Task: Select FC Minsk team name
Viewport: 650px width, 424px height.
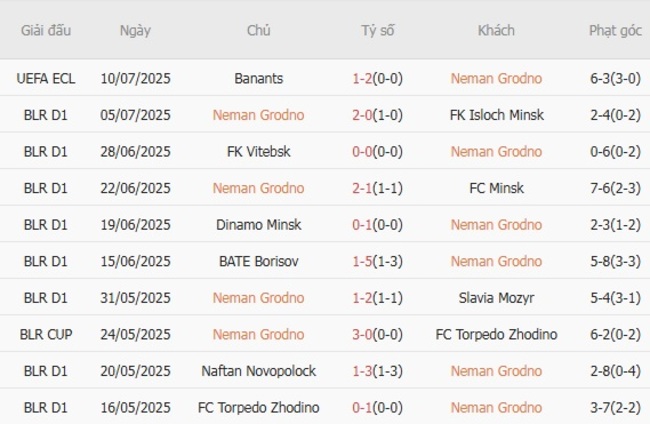Action: click(x=496, y=188)
